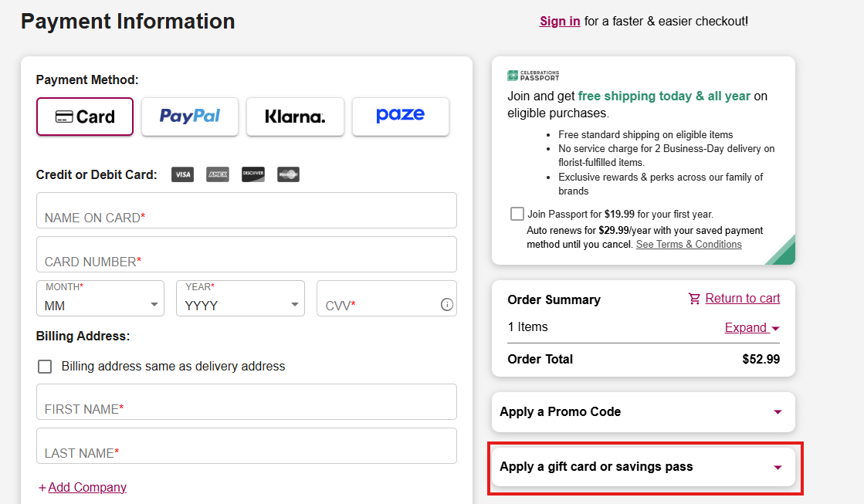Choose PayPal as payment method
This screenshot has height=504, width=864.
[189, 117]
